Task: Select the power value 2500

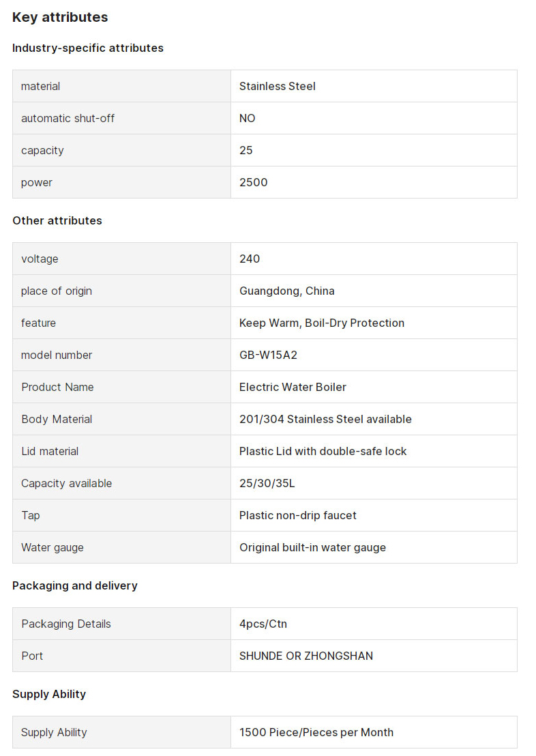Action: tap(253, 182)
